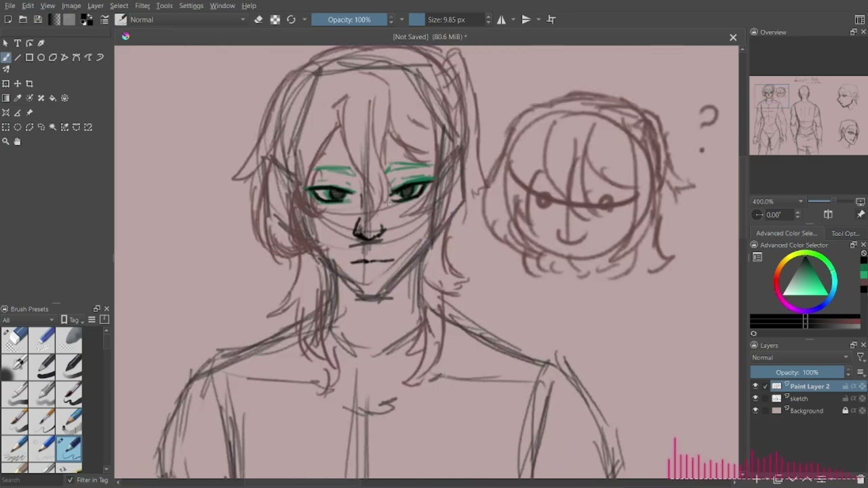The image size is (868, 488).
Task: Open the layer filter funnel dropdown
Action: (861, 358)
